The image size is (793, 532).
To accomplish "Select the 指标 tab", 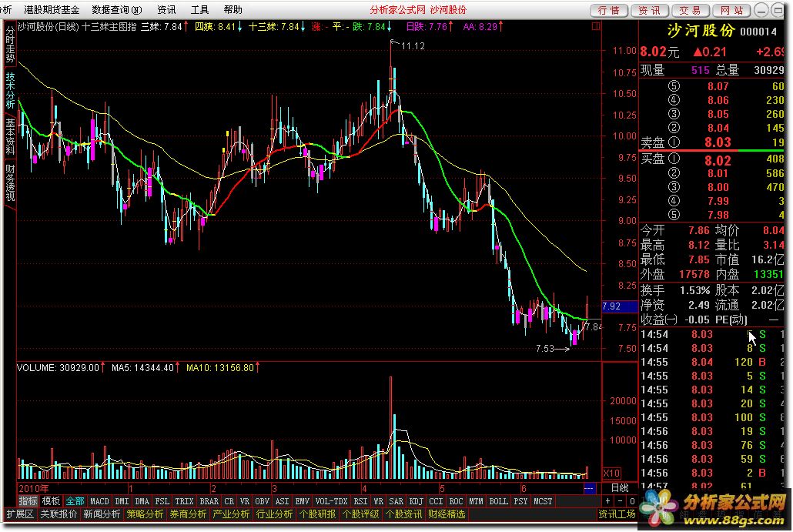I will pos(28,501).
